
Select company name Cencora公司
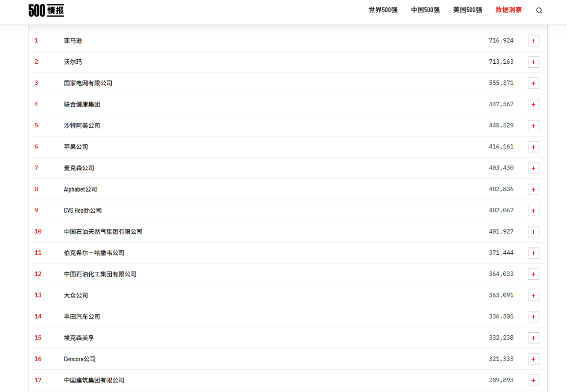79,359
